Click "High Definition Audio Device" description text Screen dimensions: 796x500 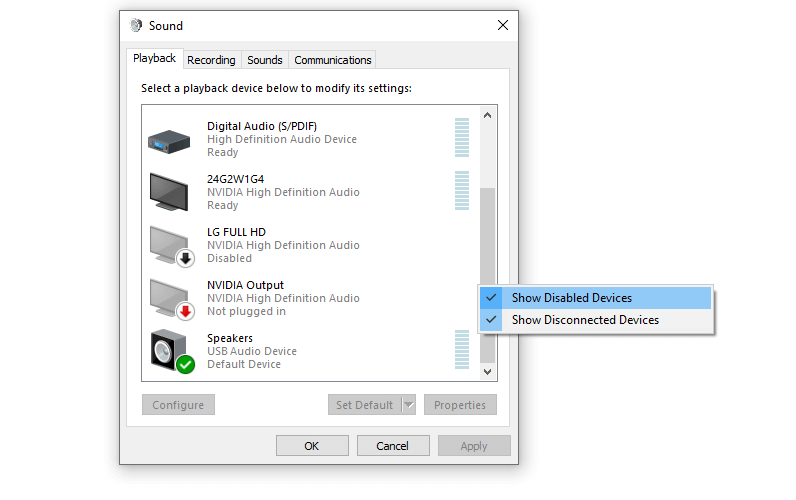[x=282, y=140]
